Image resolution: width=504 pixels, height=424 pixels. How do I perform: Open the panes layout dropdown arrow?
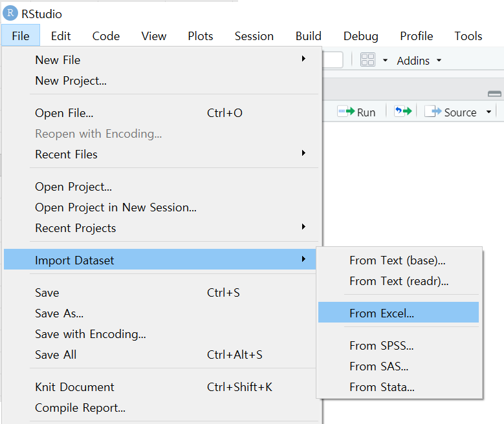pyautogui.click(x=385, y=60)
